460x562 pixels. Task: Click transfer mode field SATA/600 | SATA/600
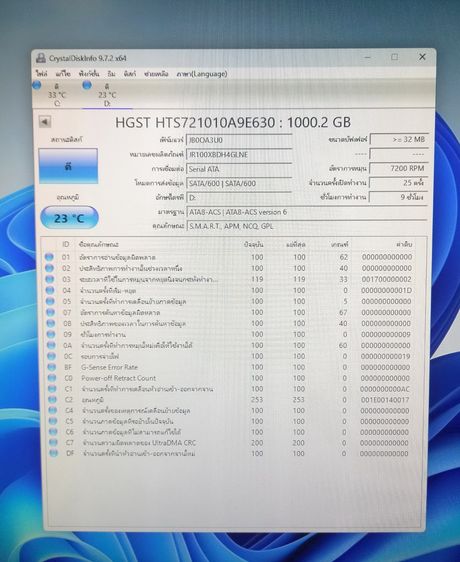239,183
